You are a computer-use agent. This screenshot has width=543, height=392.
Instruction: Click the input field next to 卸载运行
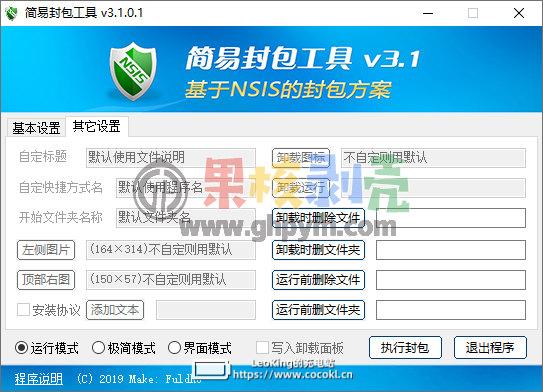coord(433,188)
